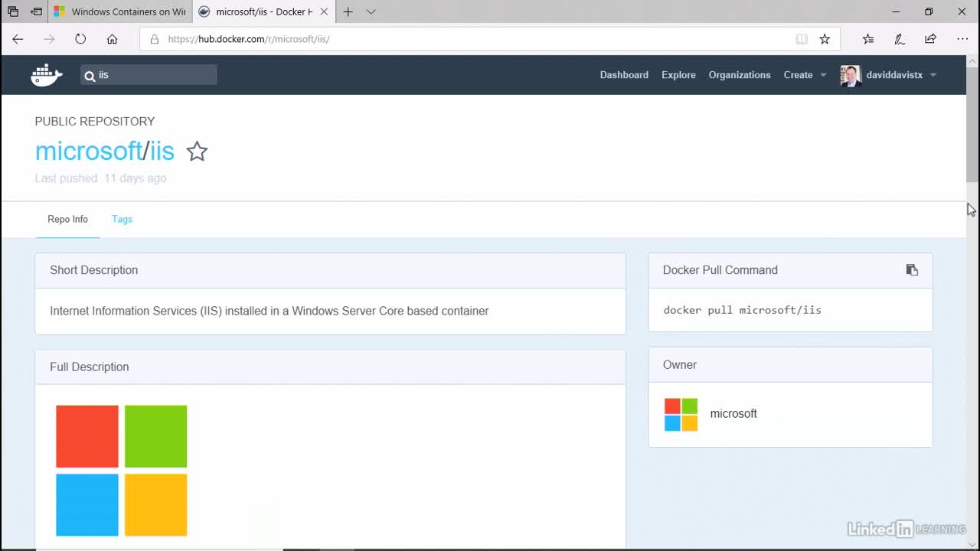Open Organizations page
Viewport: 980px width, 551px height.
pos(740,75)
